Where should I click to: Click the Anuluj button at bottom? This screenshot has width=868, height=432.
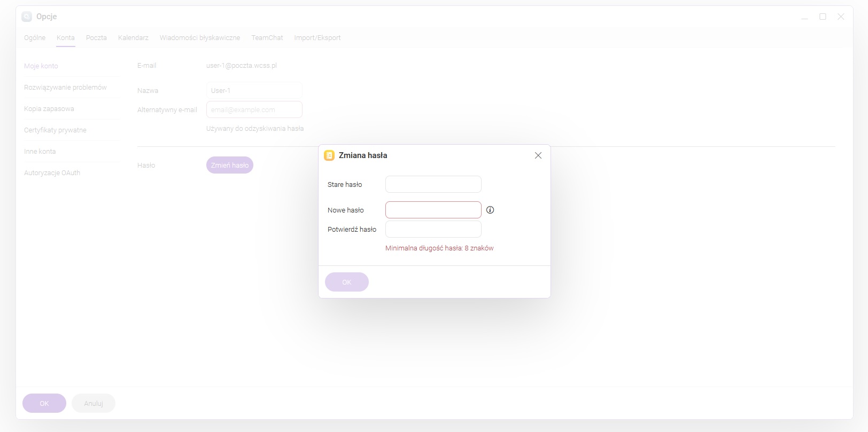pyautogui.click(x=94, y=403)
